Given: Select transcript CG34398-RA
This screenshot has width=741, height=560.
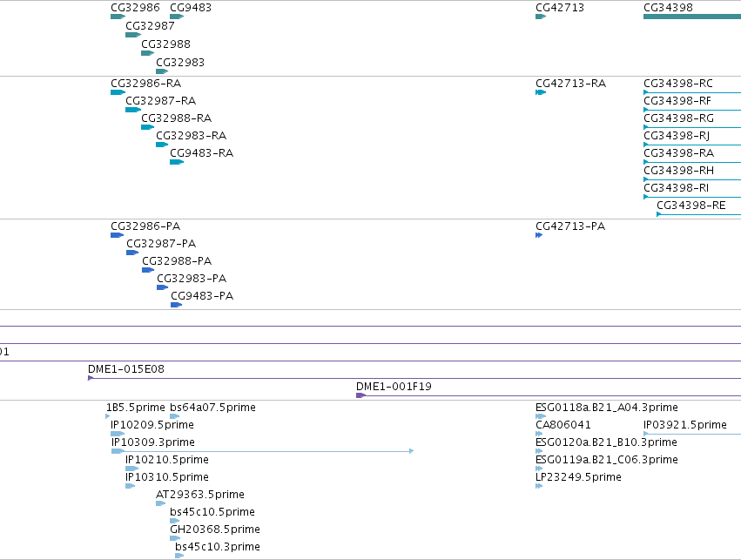Looking at the screenshot, I should [x=692, y=162].
